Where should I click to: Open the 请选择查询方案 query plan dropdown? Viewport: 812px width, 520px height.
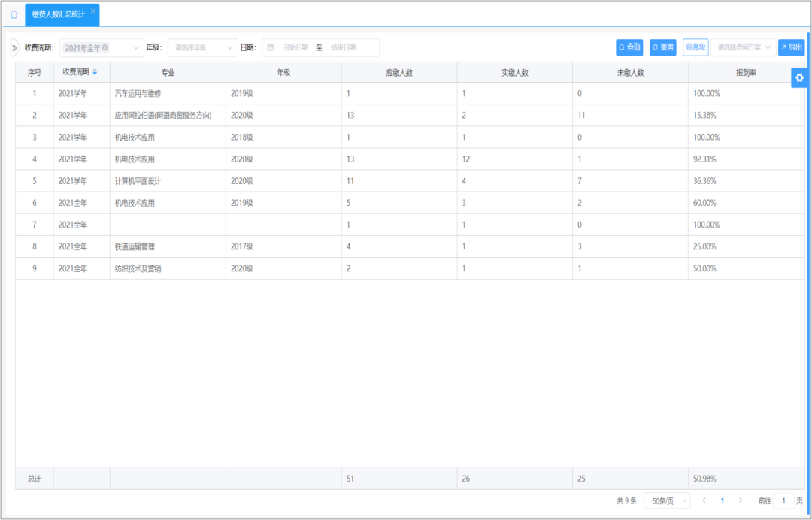coord(744,47)
